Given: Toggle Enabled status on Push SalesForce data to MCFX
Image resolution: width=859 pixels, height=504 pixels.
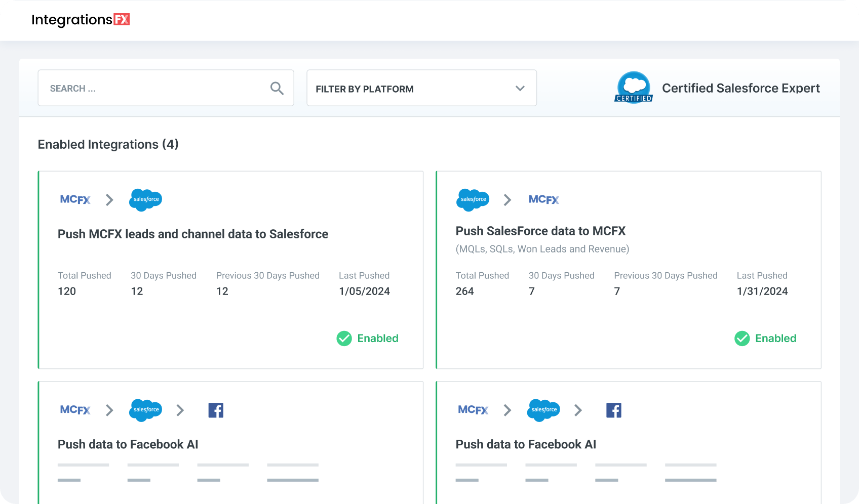Looking at the screenshot, I should pos(765,338).
